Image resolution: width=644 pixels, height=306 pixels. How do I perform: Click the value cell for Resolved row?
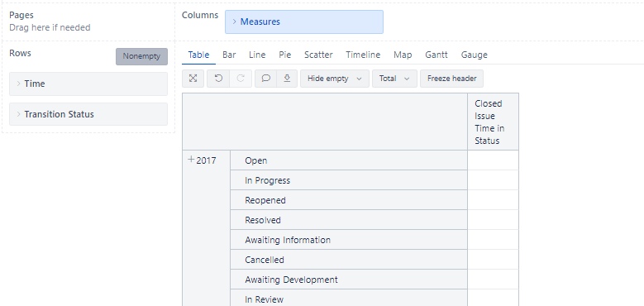[493, 220]
